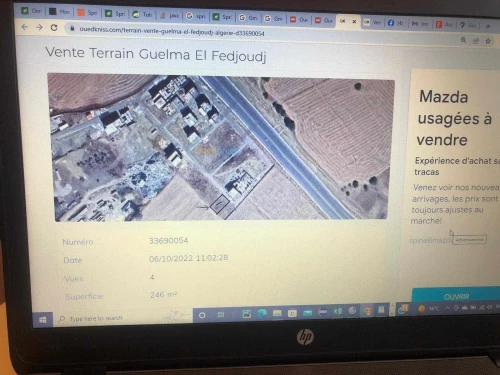The height and width of the screenshot is (375, 500).
Task: Click the 'Vues' label
Action: tap(74, 279)
